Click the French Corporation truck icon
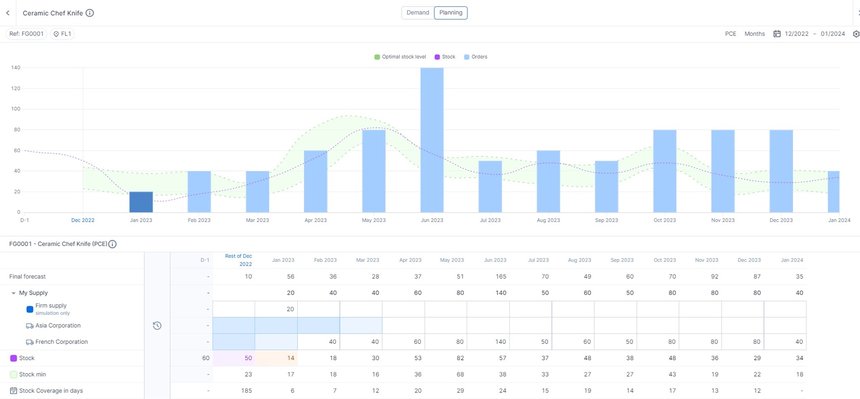Screen dimensions: 860x399 tap(30, 342)
